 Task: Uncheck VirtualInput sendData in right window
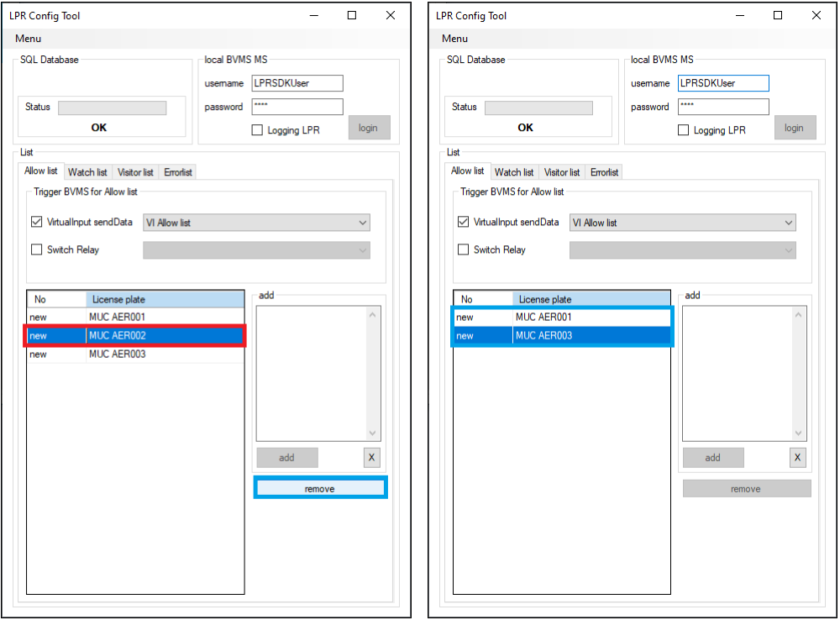(x=463, y=223)
